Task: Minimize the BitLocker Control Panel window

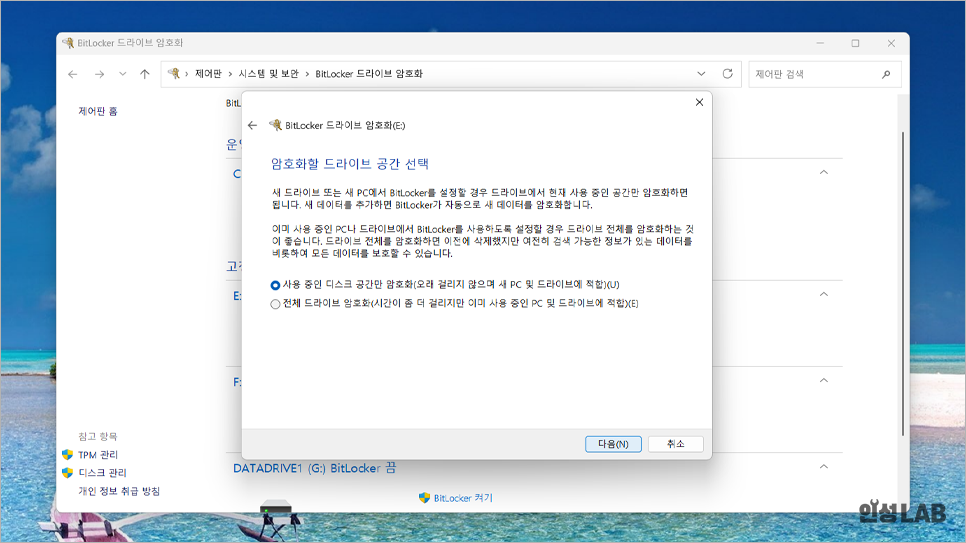Action: 820,43
